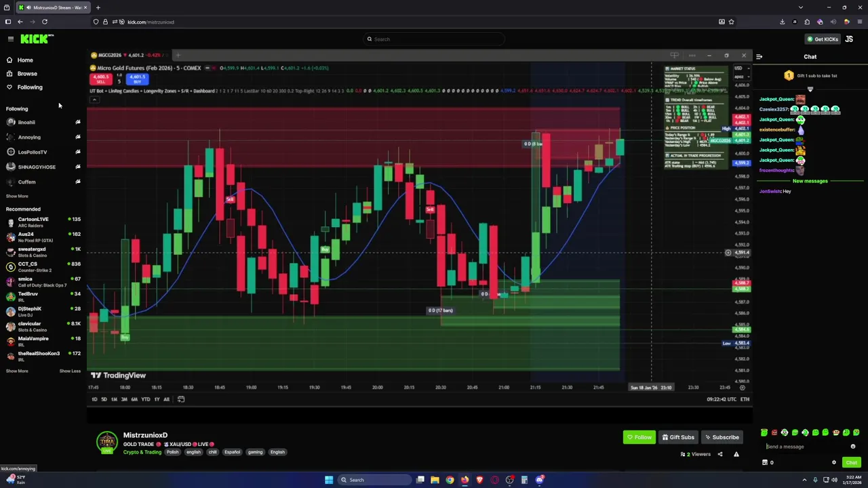Image resolution: width=868 pixels, height=488 pixels.
Task: Open Browse in the sidebar
Action: (x=27, y=73)
